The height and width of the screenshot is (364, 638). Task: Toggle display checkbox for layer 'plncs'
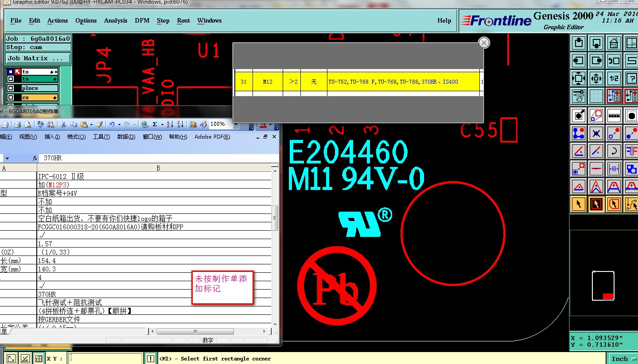click(11, 88)
